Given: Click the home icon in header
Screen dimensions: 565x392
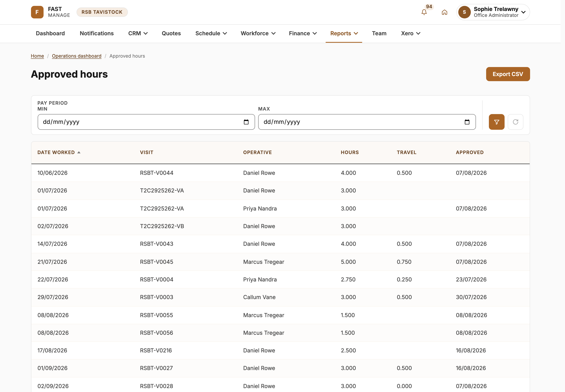Looking at the screenshot, I should point(444,12).
